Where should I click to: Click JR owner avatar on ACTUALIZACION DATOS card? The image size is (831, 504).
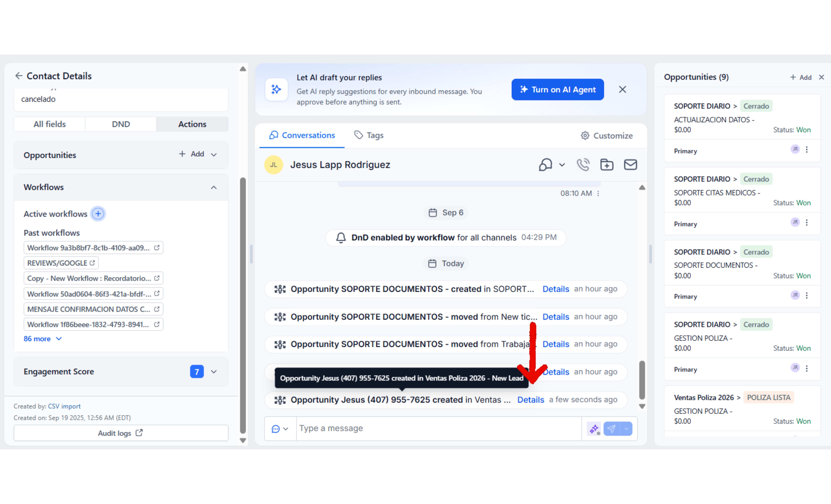click(795, 149)
